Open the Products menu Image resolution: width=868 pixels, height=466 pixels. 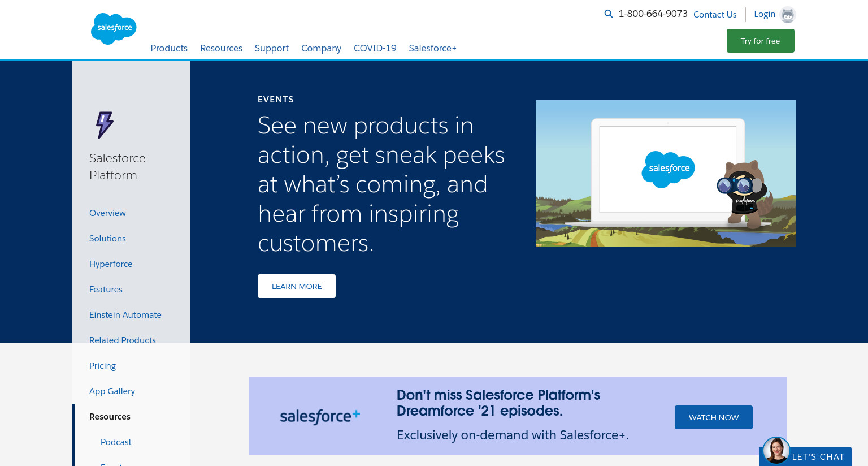coord(169,48)
